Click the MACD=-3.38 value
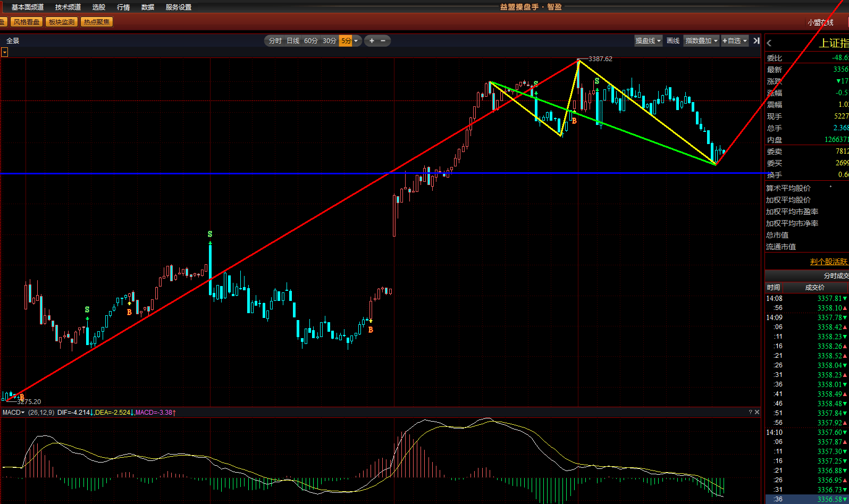The width and height of the screenshot is (849, 504). pos(154,412)
